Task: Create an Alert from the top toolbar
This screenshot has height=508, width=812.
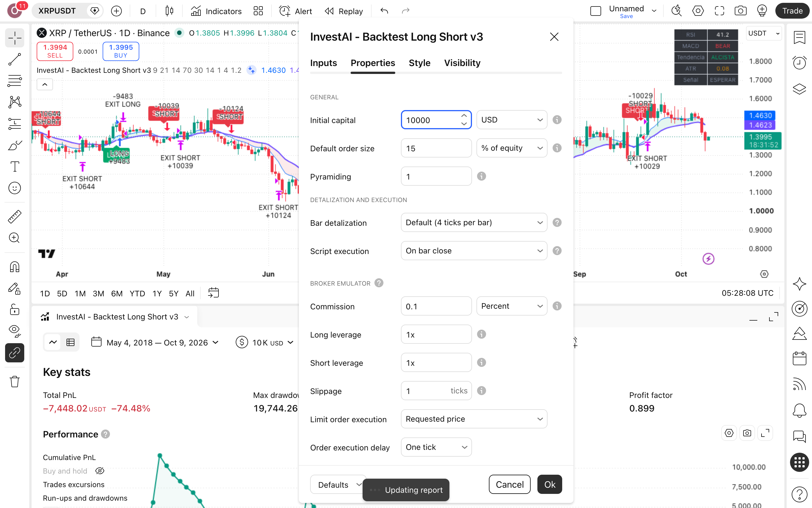Action: pyautogui.click(x=295, y=11)
